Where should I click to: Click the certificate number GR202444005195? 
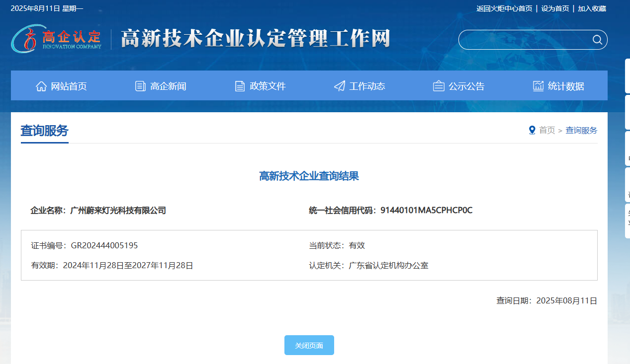click(x=104, y=246)
